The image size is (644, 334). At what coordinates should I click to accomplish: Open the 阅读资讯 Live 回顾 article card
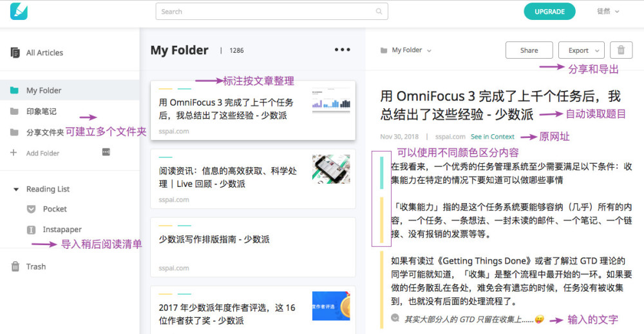(x=253, y=179)
